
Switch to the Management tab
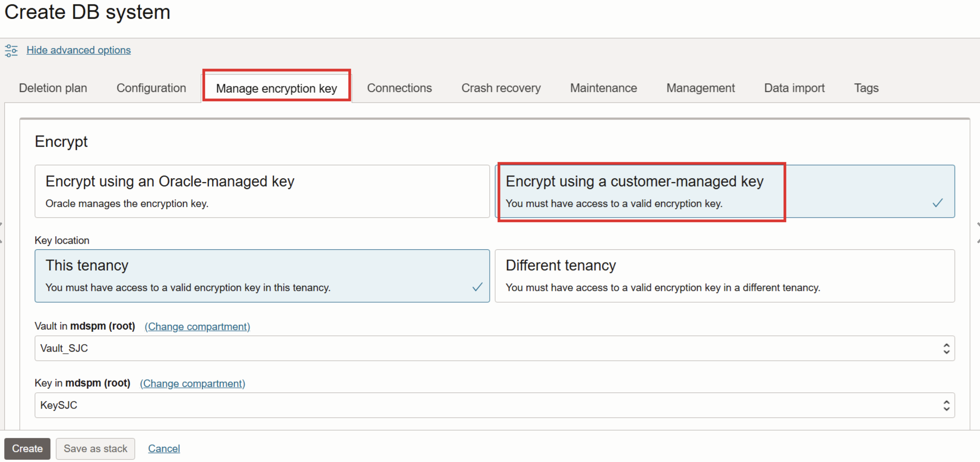pos(700,88)
